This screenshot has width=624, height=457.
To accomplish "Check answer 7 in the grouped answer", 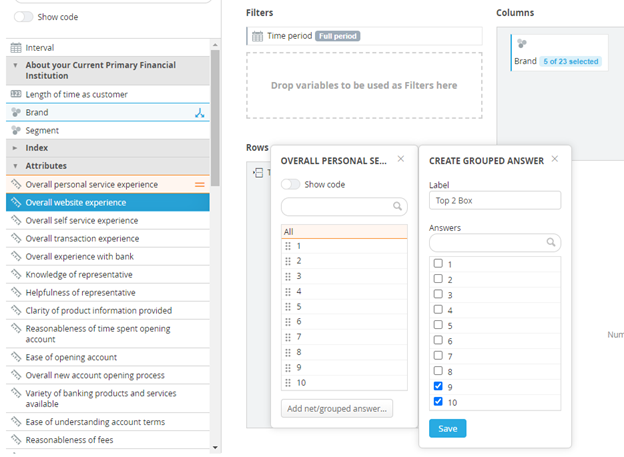I will coord(438,355).
